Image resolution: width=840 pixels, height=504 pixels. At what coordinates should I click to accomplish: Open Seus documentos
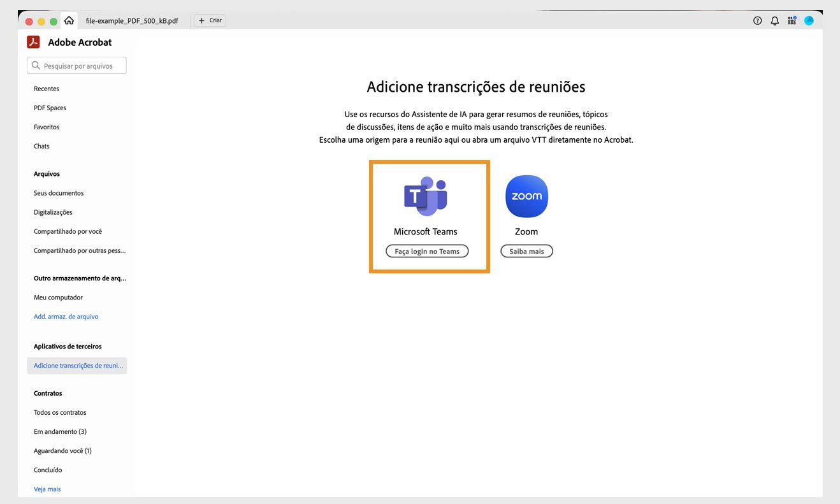[59, 193]
